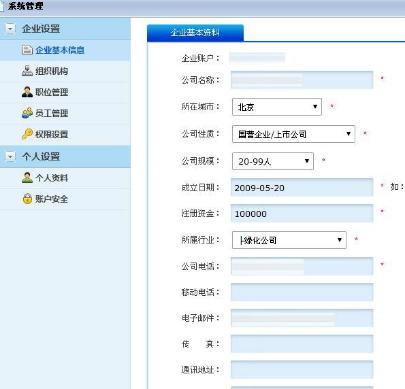Click the 企业基本信息 document icon
Screen dimensions: 405x389
pyautogui.click(x=27, y=50)
